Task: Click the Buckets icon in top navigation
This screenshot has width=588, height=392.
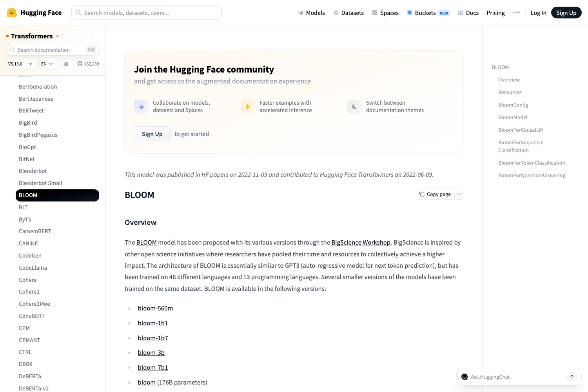Action: (410, 13)
